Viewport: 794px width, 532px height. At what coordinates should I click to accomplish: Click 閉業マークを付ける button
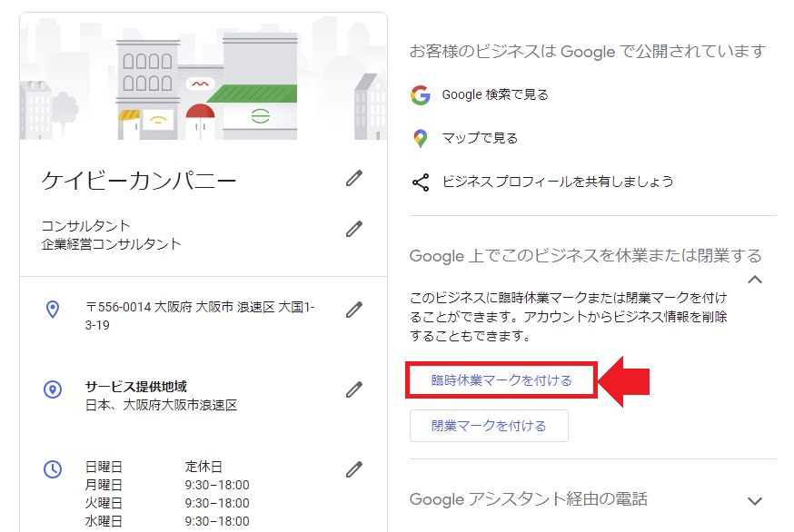[489, 426]
